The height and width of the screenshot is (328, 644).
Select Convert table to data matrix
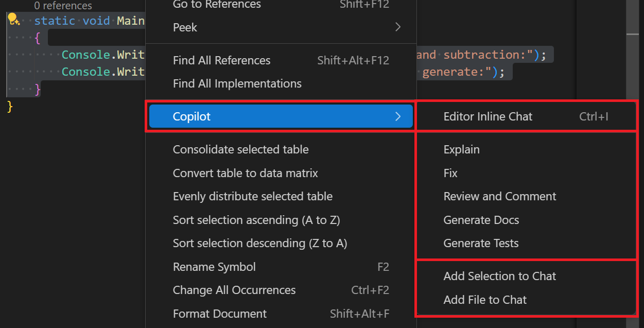[281, 173]
